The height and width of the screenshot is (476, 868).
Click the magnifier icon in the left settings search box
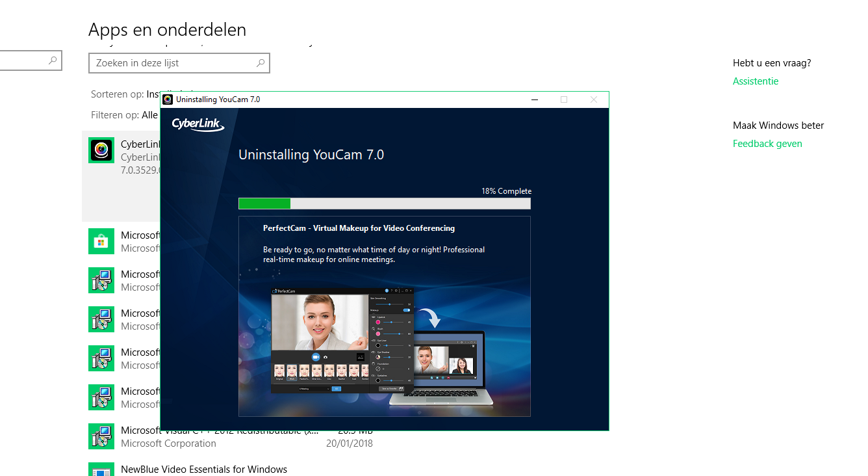coord(53,60)
